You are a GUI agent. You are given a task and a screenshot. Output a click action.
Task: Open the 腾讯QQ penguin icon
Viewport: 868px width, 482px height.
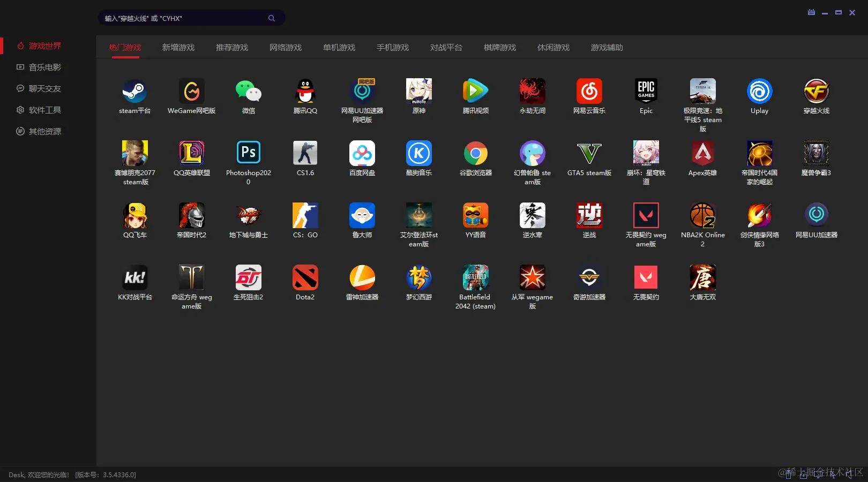305,92
